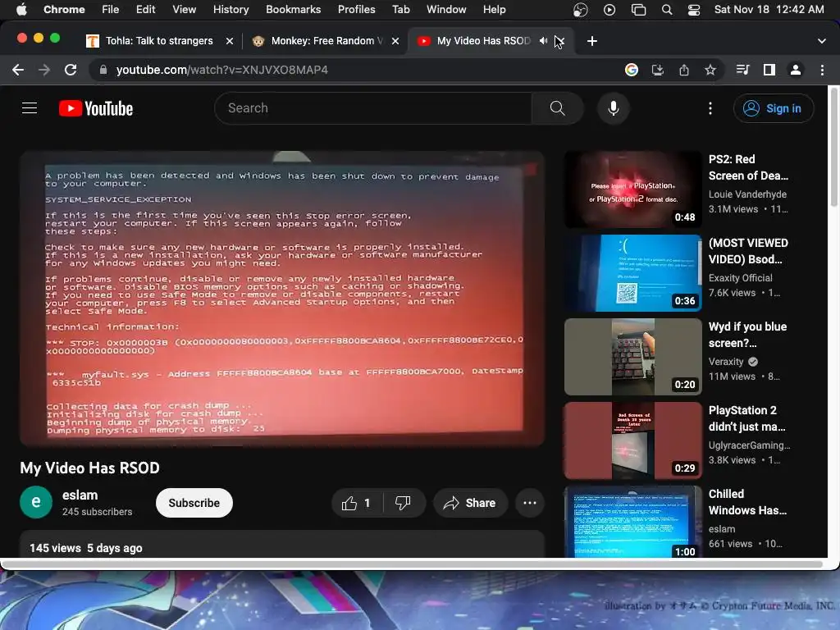Open the Apple menu
The width and height of the screenshot is (840, 630).
tap(21, 9)
